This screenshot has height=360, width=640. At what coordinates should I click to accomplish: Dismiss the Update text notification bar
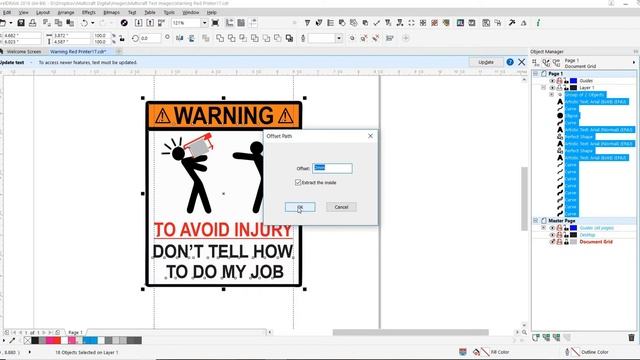(522, 62)
